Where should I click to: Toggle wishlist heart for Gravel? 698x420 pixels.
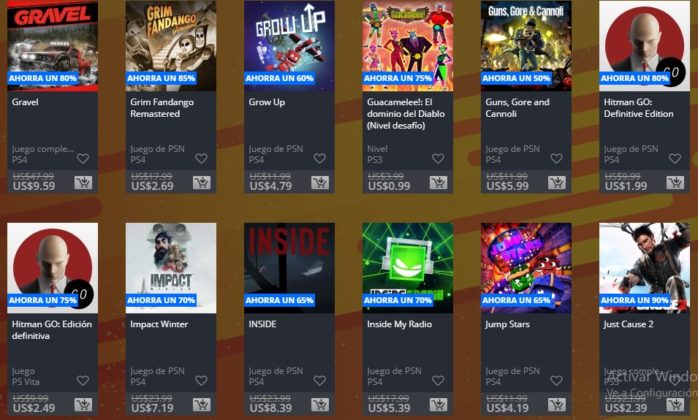pyautogui.click(x=83, y=159)
